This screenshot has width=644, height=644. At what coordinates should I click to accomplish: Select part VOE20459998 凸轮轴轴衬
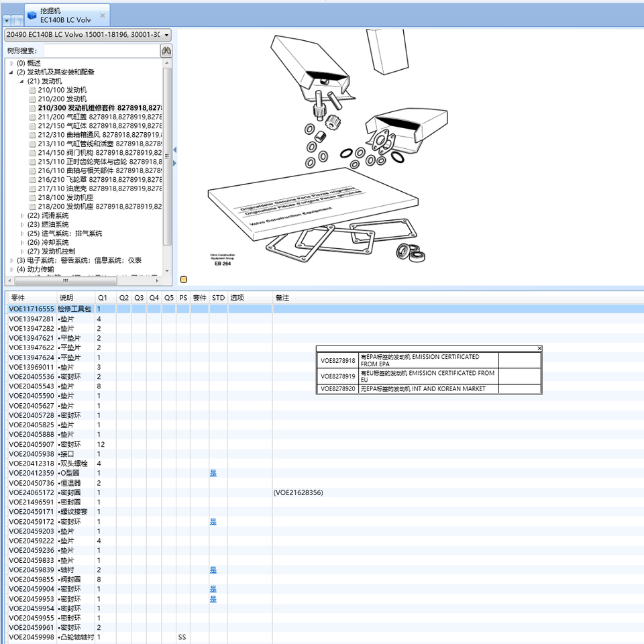pos(326,637)
